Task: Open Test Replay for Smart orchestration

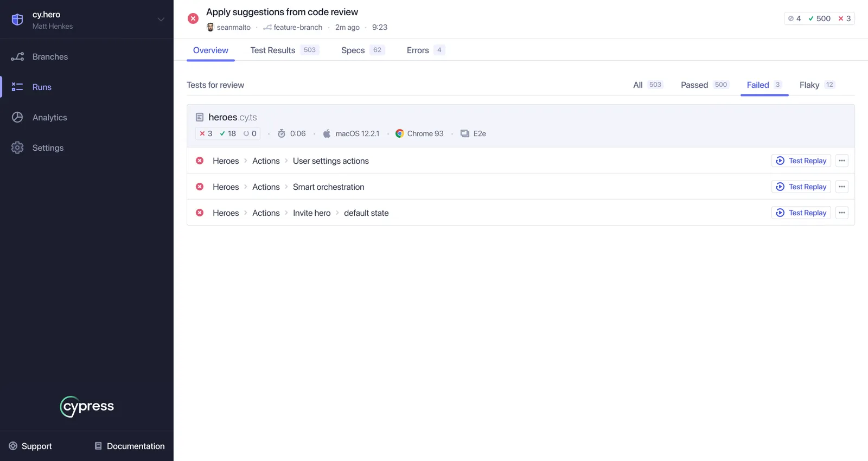Action: [x=801, y=187]
